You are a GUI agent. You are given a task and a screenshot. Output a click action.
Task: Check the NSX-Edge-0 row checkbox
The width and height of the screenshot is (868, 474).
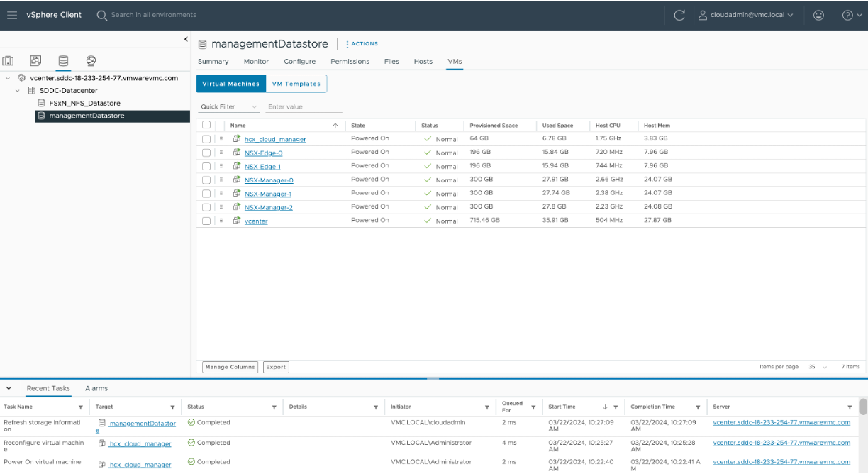pyautogui.click(x=206, y=153)
